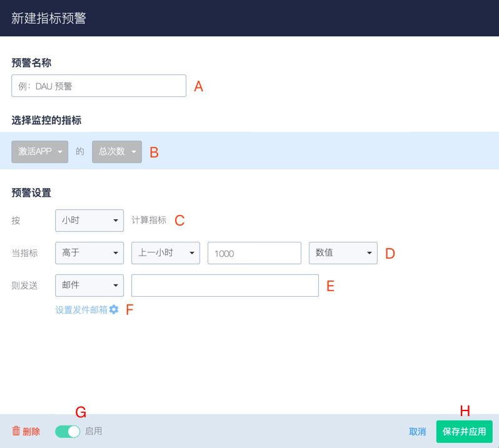Open the 总次数 metric dropdown
Image resolution: width=499 pixels, height=448 pixels.
(117, 152)
